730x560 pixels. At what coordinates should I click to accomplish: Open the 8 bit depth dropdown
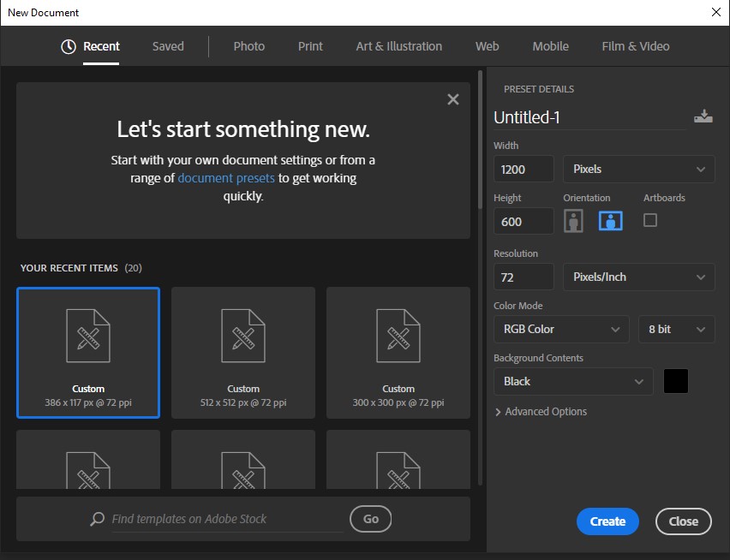[677, 329]
